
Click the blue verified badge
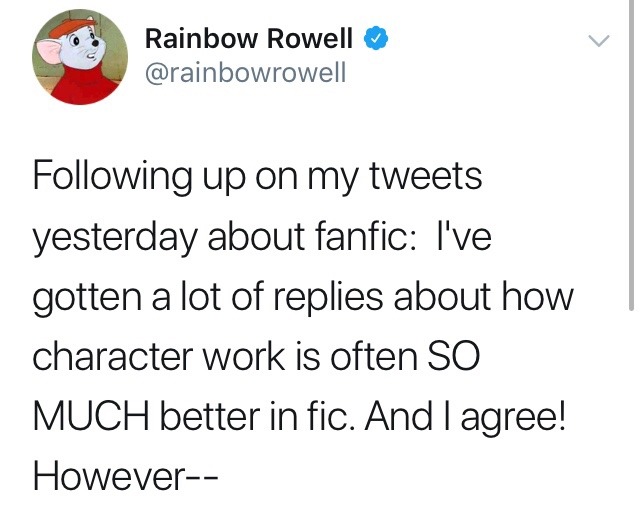372,39
